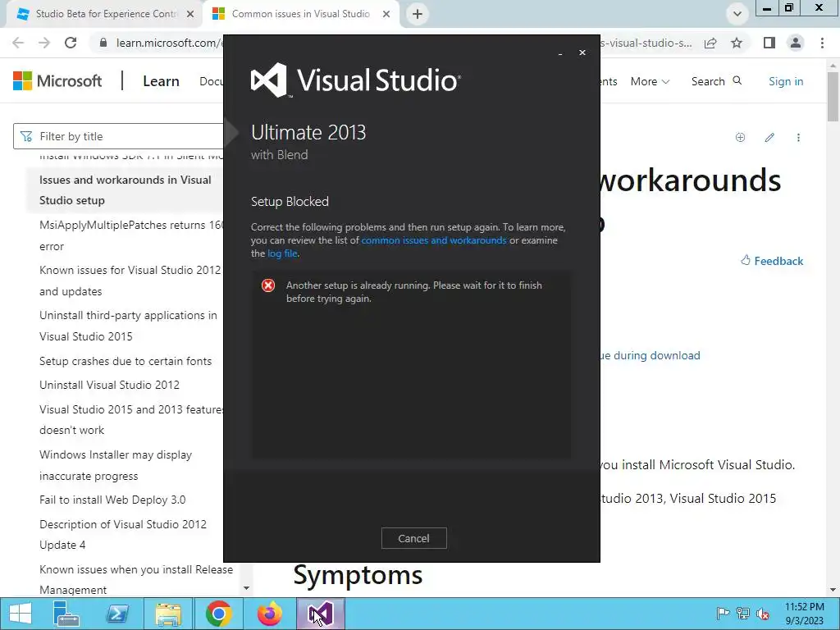This screenshot has width=840, height=630.
Task: Click the Microsoft logo
Action: [x=57, y=81]
